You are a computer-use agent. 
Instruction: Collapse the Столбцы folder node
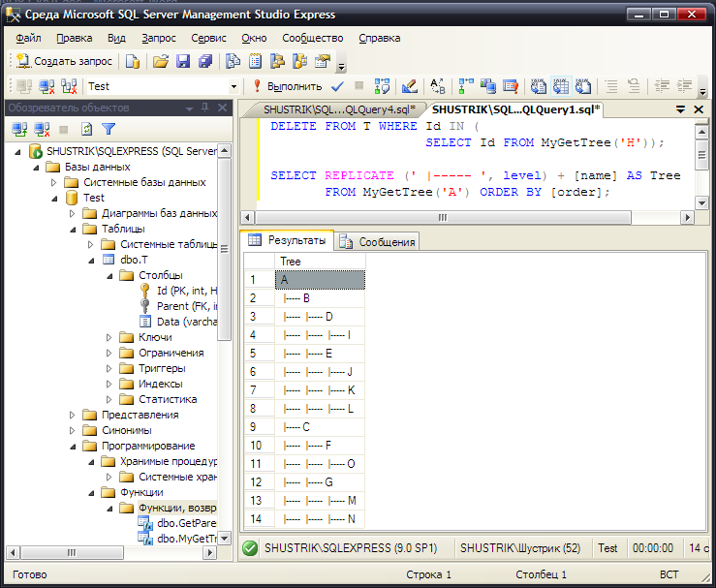coord(109,276)
